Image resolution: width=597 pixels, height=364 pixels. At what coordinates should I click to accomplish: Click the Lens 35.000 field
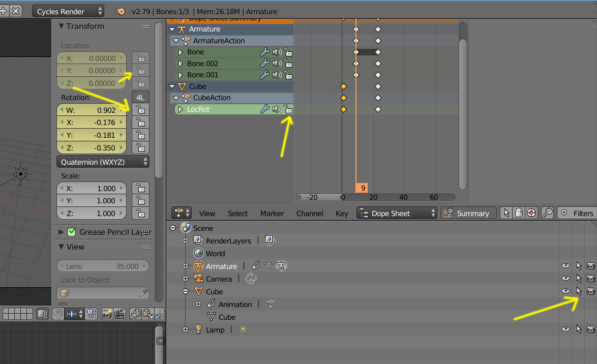click(103, 266)
